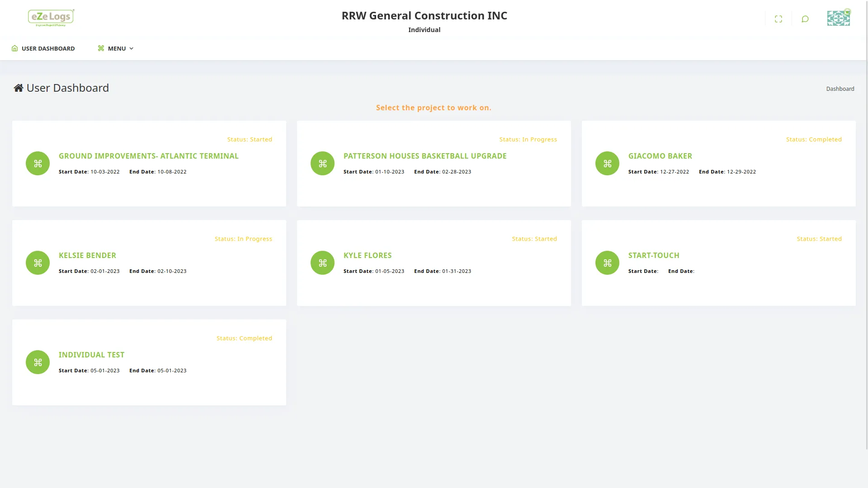Click green icon beside Kyle Flores

322,263
